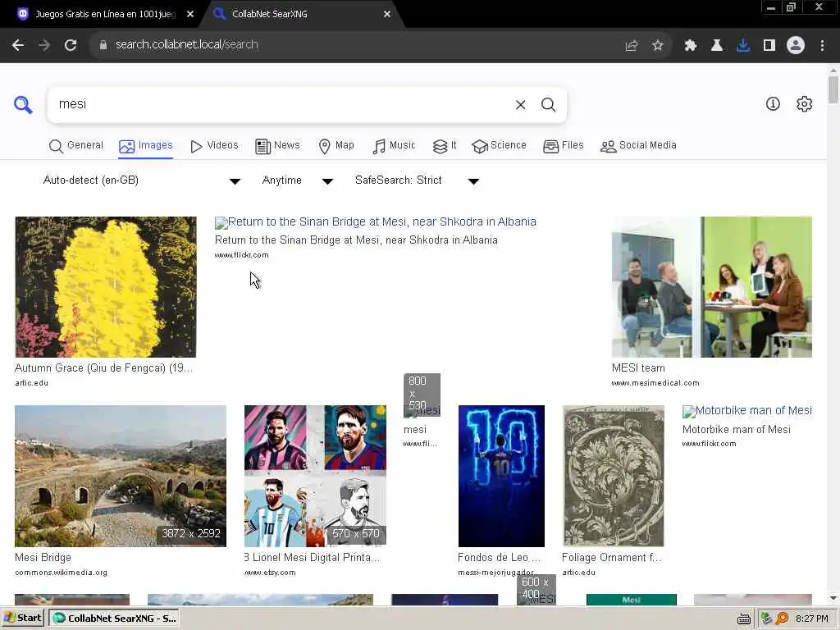Open the Mesi Bridge photo
840x630 pixels.
121,477
